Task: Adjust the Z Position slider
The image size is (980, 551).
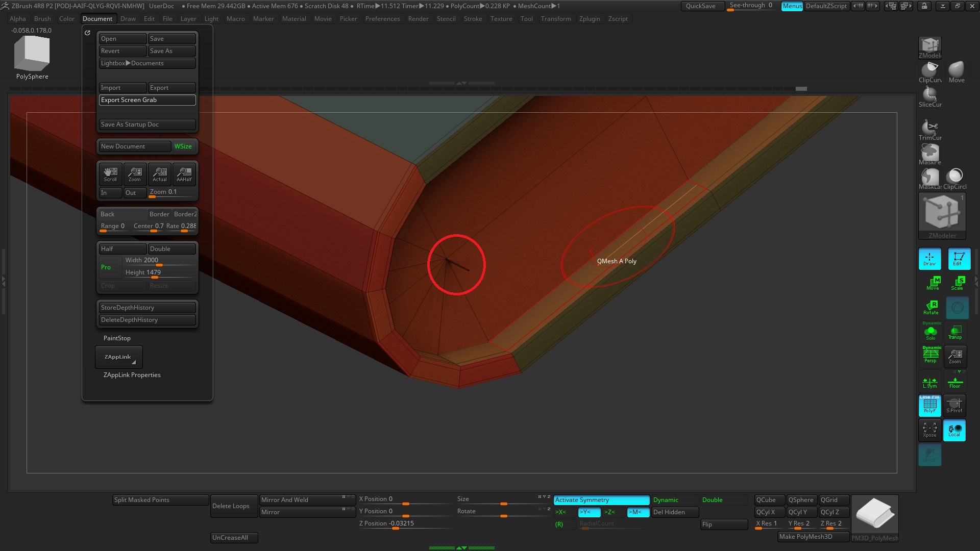Action: click(405, 524)
